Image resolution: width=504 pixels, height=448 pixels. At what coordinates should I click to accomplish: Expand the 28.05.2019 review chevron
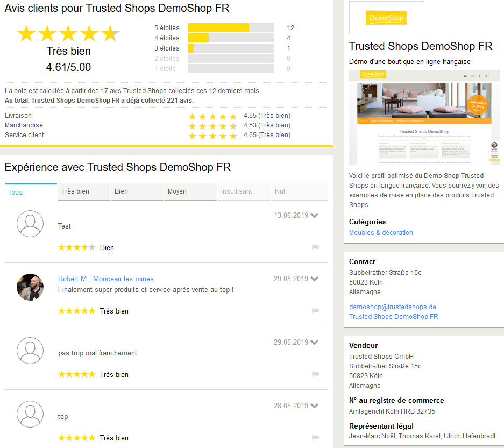pos(315,406)
